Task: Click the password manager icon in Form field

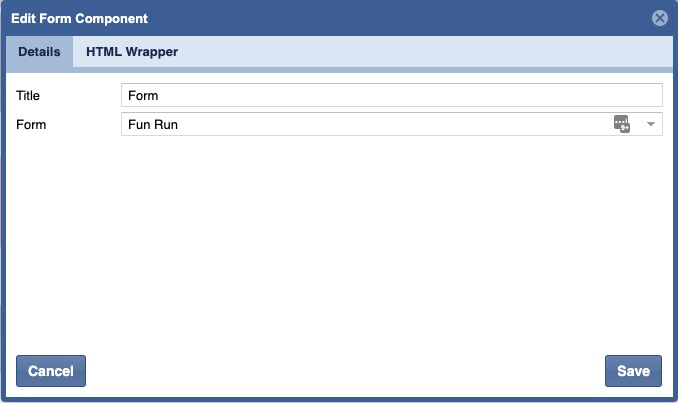Action: tap(622, 124)
